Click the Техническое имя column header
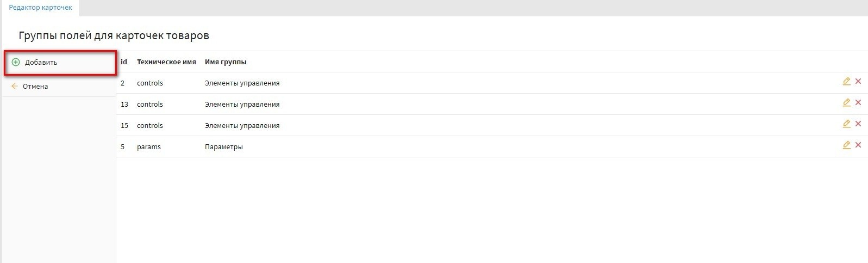 point(166,62)
